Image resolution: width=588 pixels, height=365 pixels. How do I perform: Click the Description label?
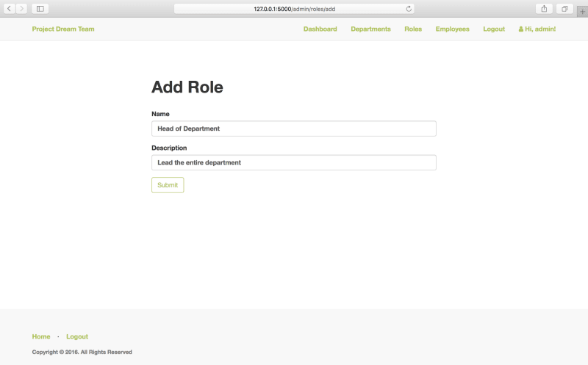pos(169,148)
